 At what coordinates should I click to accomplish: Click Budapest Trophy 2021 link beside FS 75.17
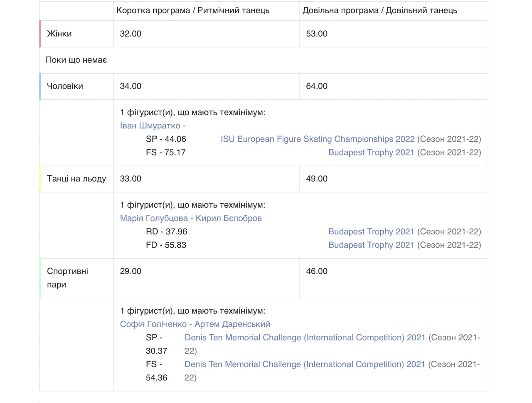(x=371, y=152)
